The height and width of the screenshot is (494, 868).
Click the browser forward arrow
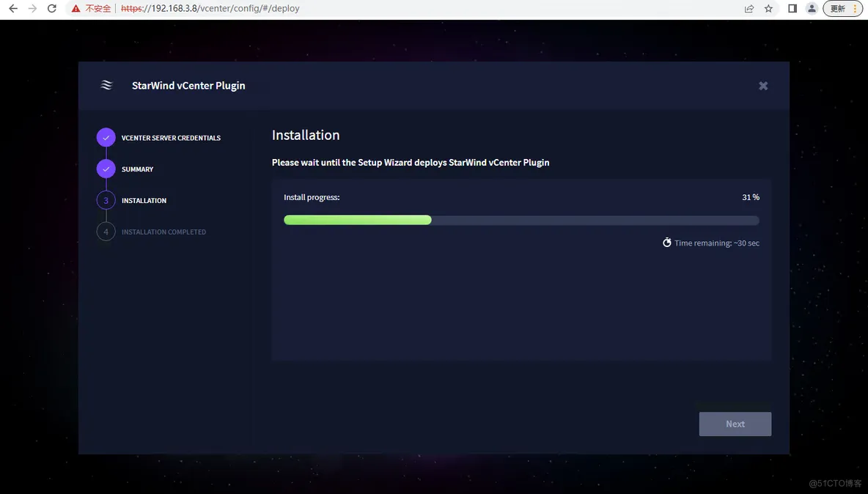[x=33, y=8]
